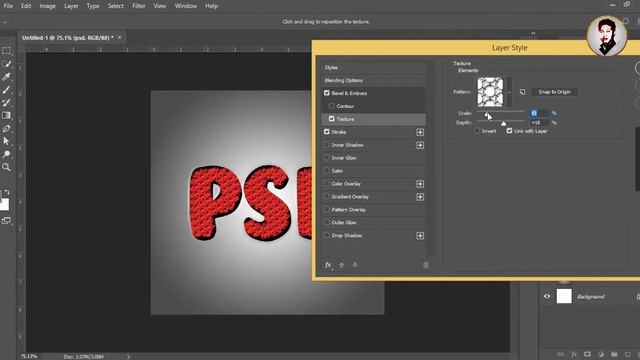Open Blending Options section
The width and height of the screenshot is (640, 360).
click(x=373, y=80)
